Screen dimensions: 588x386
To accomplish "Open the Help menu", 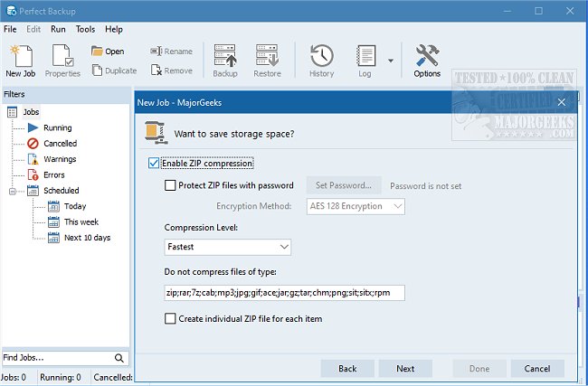I will pyautogui.click(x=114, y=29).
